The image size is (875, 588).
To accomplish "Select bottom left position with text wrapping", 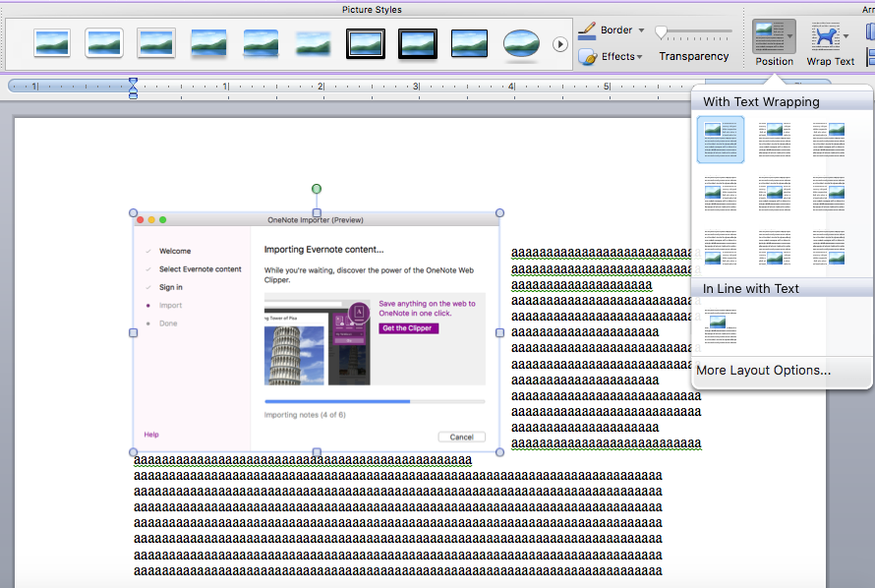I will click(x=721, y=247).
